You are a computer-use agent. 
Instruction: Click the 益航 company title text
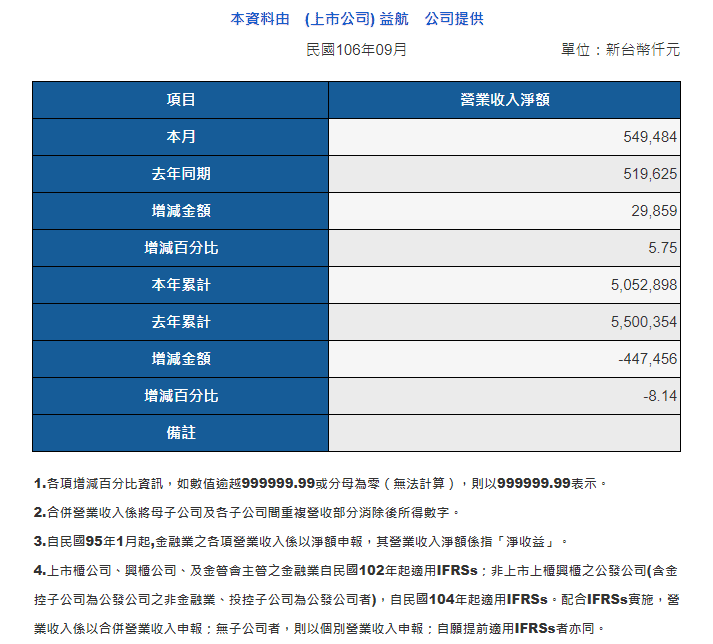[x=393, y=19]
